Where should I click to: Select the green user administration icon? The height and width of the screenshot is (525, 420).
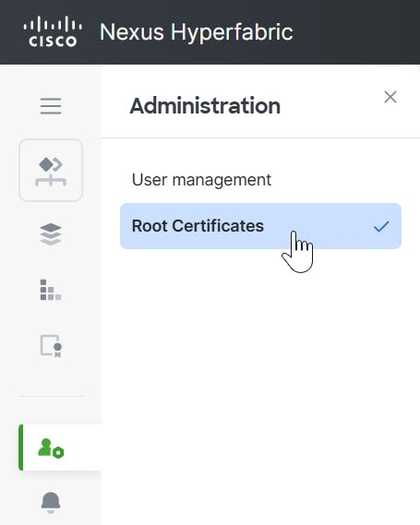51,448
